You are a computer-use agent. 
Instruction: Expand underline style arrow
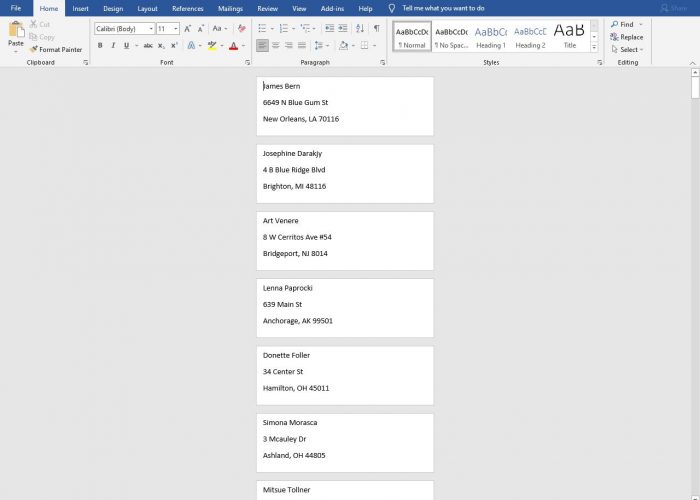click(136, 46)
